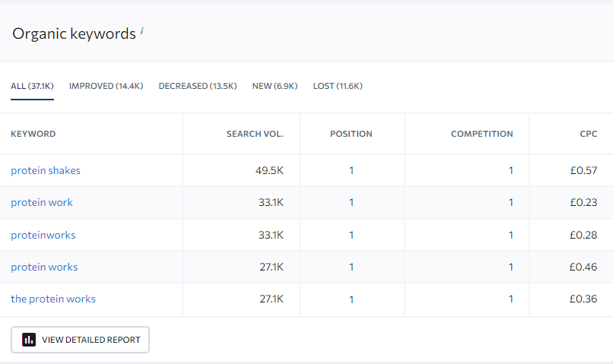Viewport: 613px width, 364px height.
Task: Click the Organic keywords heading
Action: point(74,34)
